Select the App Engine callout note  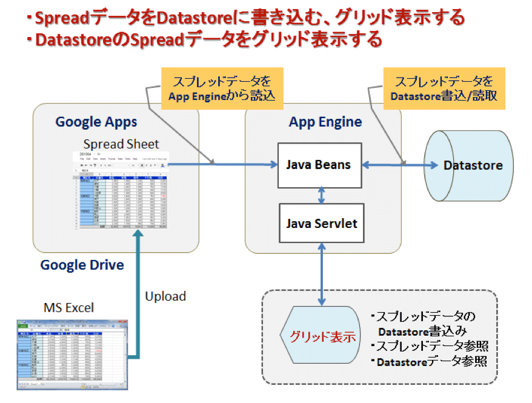click(x=222, y=88)
